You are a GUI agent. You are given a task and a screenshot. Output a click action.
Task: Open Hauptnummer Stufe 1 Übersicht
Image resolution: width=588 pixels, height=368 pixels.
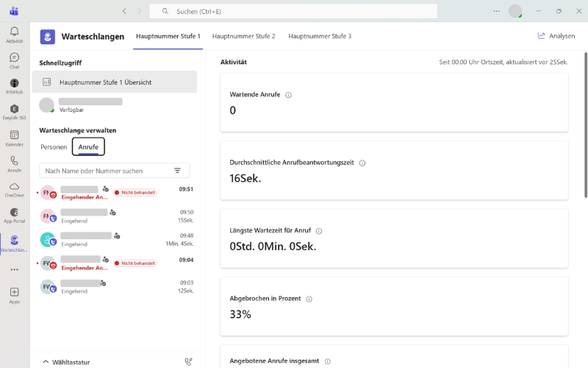[115, 82]
